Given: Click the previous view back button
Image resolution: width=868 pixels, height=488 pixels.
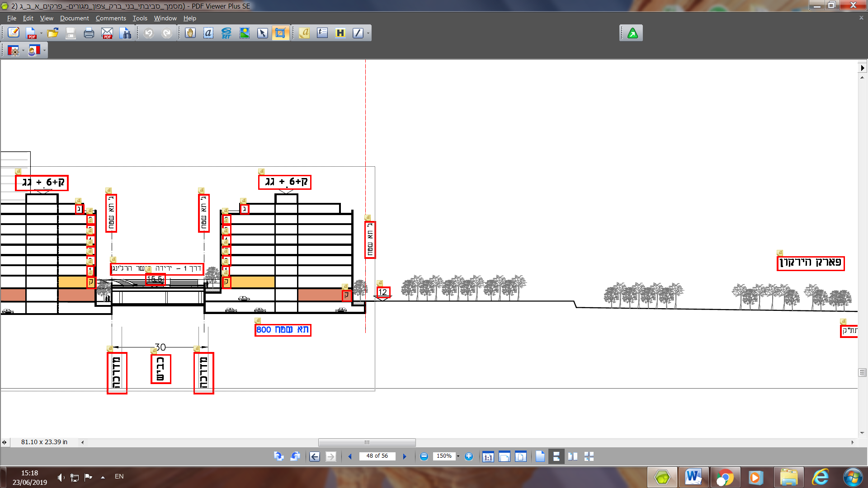Looking at the screenshot, I should (x=315, y=456).
